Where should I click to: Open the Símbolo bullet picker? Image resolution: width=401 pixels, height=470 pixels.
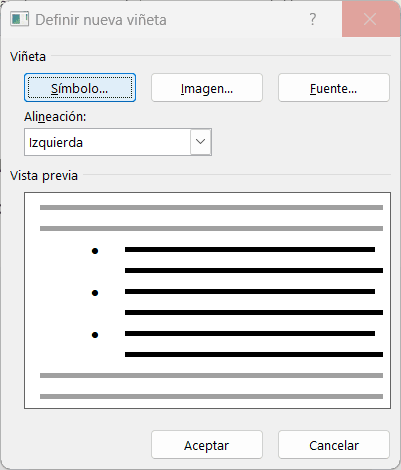pos(80,88)
